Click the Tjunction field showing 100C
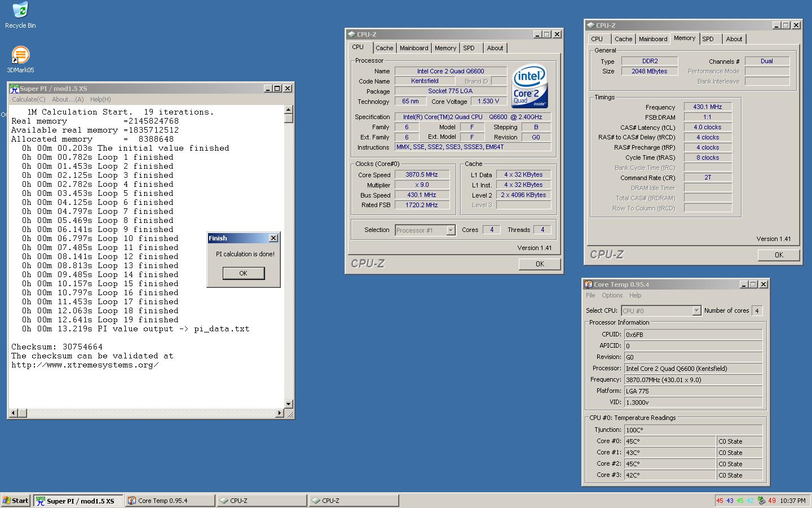The width and height of the screenshot is (812, 508). pos(693,430)
